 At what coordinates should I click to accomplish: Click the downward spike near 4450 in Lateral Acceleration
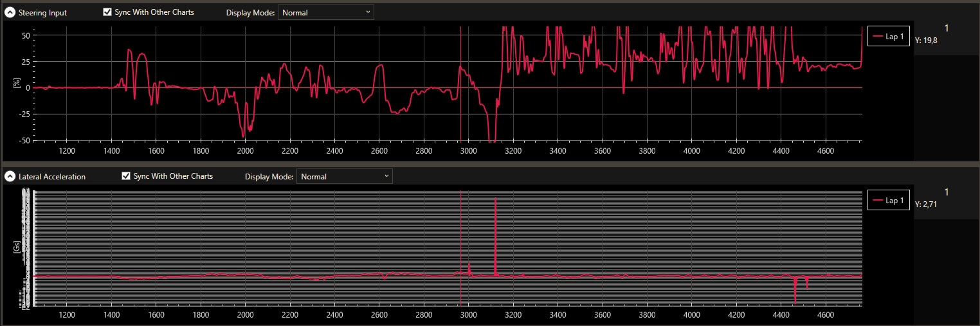coord(795,293)
